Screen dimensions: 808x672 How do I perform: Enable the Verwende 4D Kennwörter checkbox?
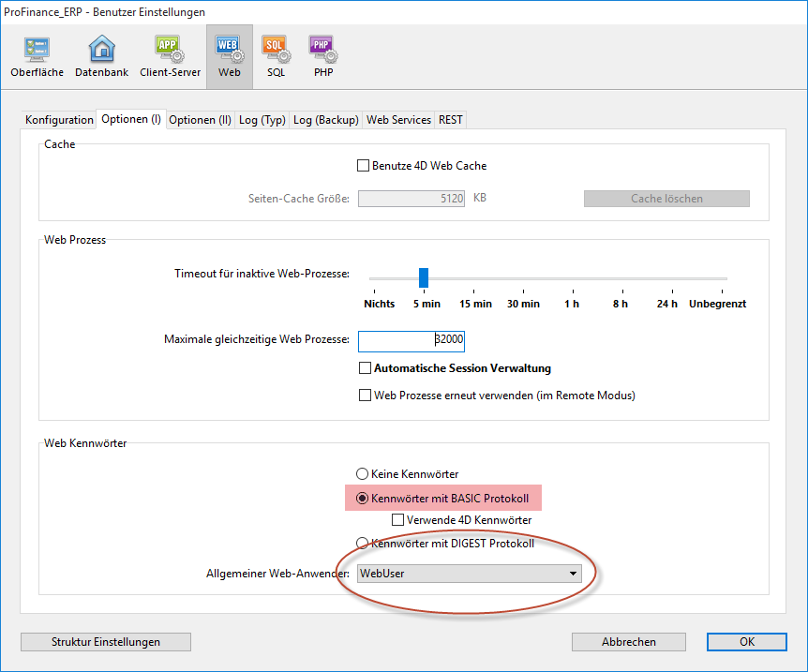pyautogui.click(x=398, y=520)
